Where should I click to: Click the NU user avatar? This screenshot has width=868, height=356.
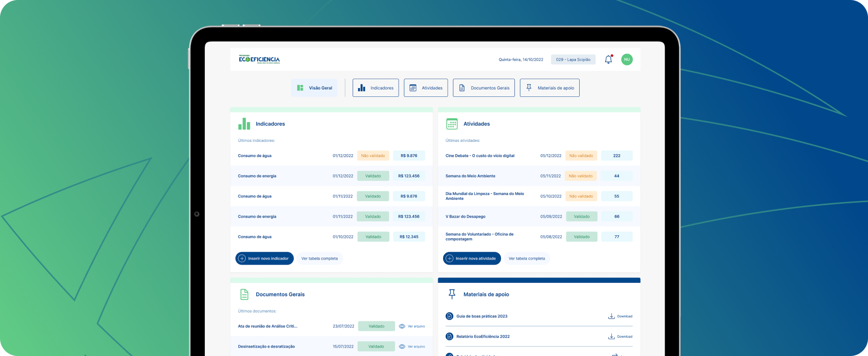(627, 59)
